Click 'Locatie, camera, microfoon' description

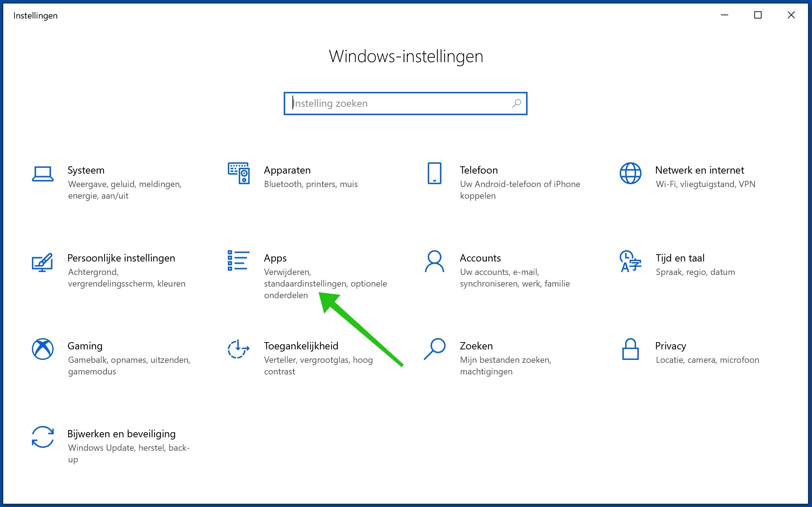pos(708,360)
